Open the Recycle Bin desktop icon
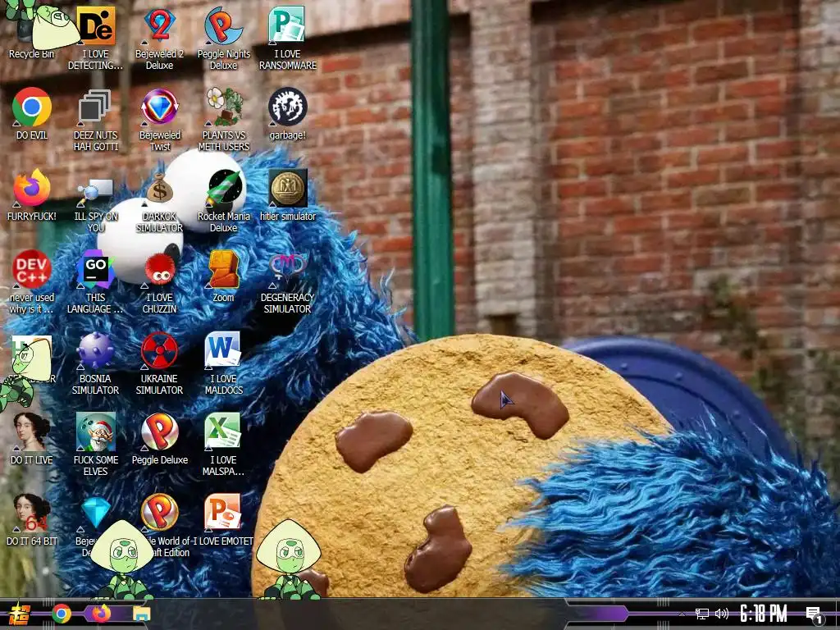The height and width of the screenshot is (630, 840). 32,30
